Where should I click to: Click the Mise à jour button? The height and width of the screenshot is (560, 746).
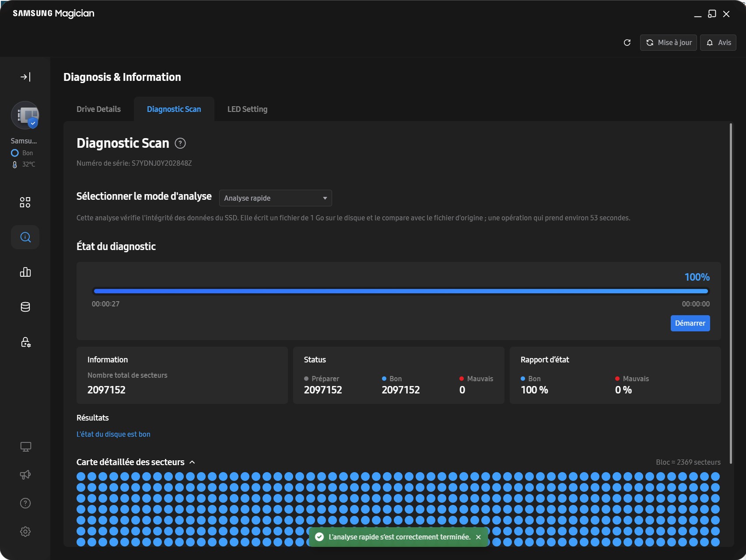[x=668, y=42]
